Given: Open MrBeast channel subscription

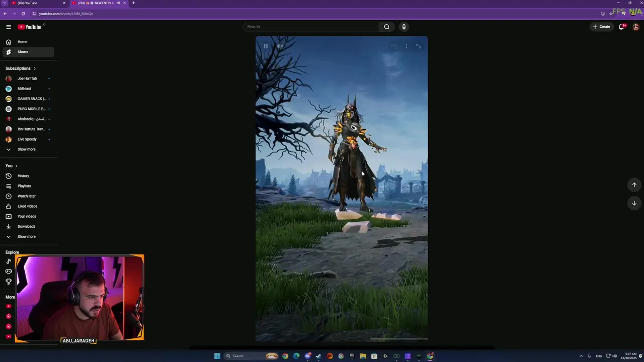Looking at the screenshot, I should [x=28, y=88].
